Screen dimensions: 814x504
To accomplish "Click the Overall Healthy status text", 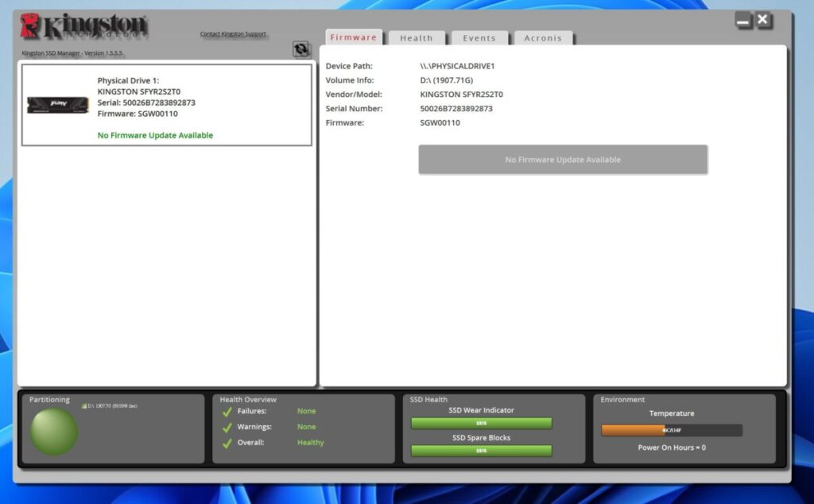I will pos(311,442).
